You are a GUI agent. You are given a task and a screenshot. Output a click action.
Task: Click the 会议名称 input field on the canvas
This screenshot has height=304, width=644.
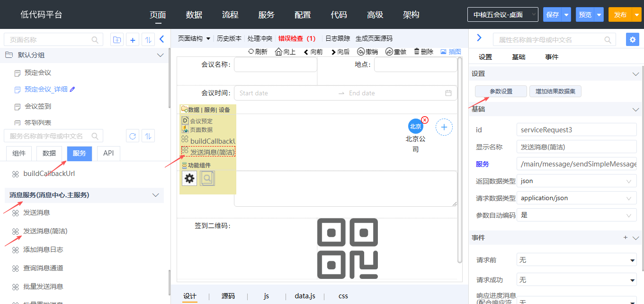(275, 64)
